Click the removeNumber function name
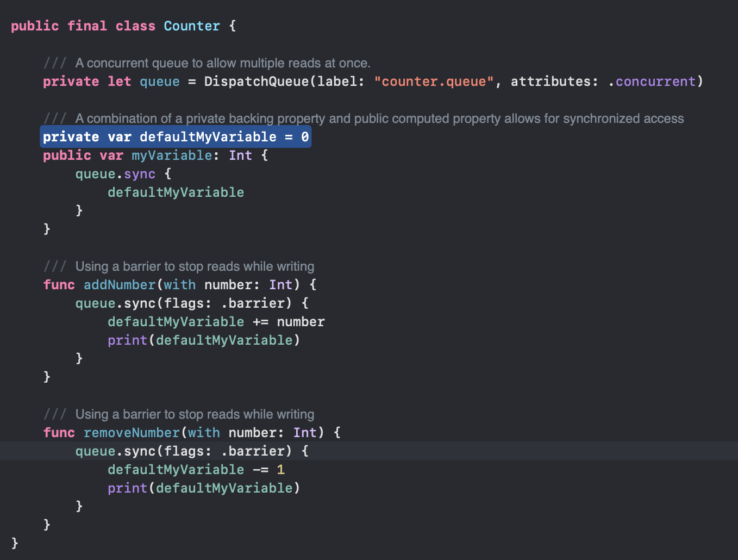Image resolution: width=738 pixels, height=560 pixels. 132,433
